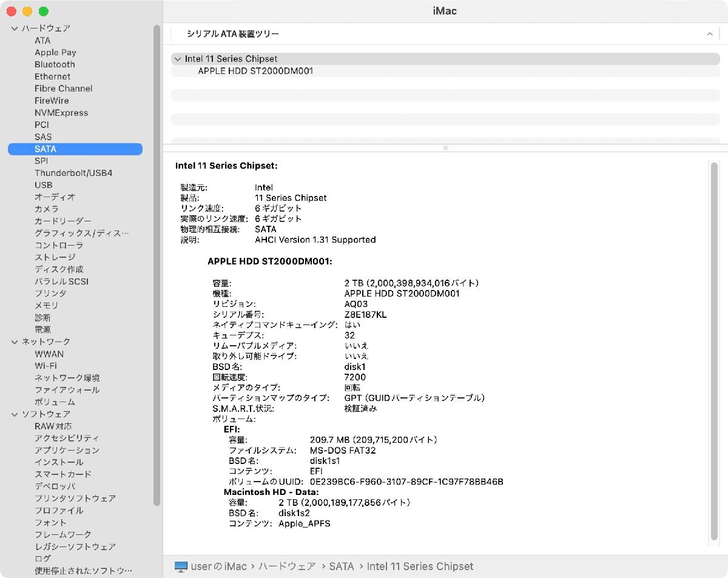Open Bluetooth in the hardware list
This screenshot has width=728, height=578.
55,64
